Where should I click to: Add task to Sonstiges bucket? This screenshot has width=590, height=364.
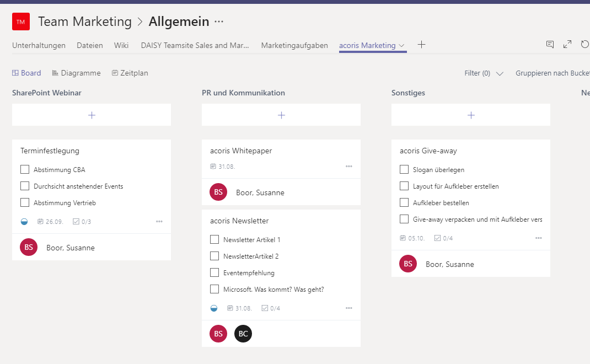(471, 115)
